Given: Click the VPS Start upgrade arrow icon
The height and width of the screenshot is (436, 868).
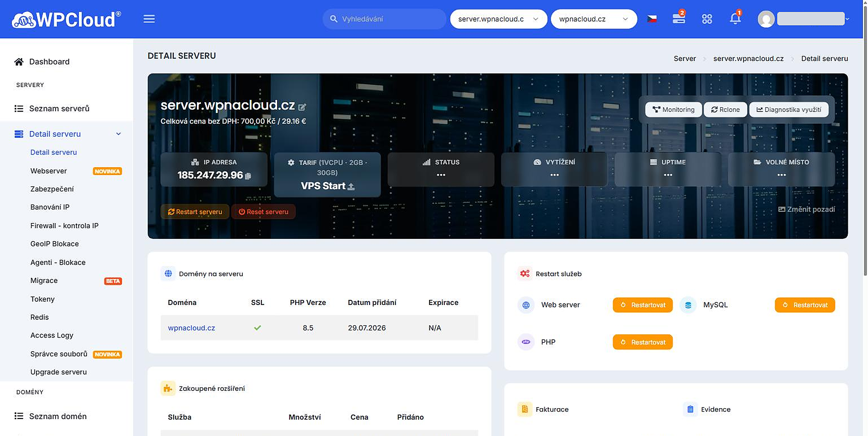Looking at the screenshot, I should click(351, 186).
